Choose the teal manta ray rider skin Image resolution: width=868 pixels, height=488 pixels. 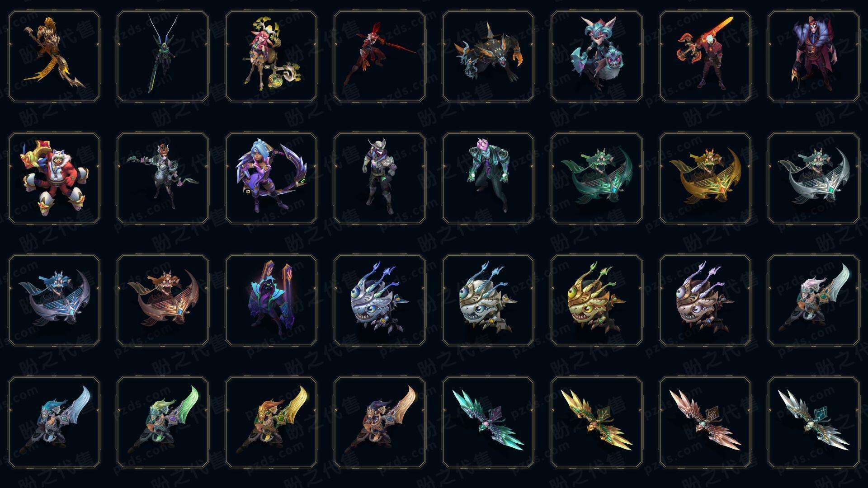[597, 178]
